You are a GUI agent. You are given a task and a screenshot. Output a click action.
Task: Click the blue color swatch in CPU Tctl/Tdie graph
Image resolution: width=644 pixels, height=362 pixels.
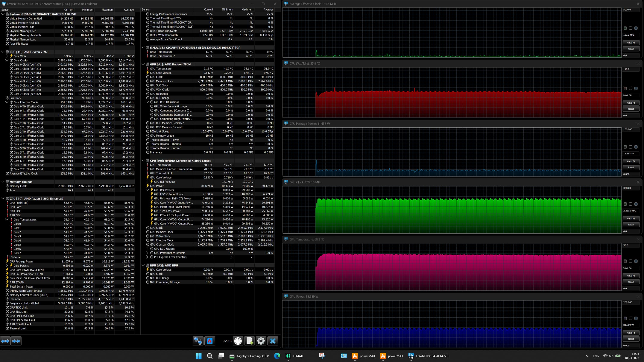pyautogui.click(x=636, y=88)
